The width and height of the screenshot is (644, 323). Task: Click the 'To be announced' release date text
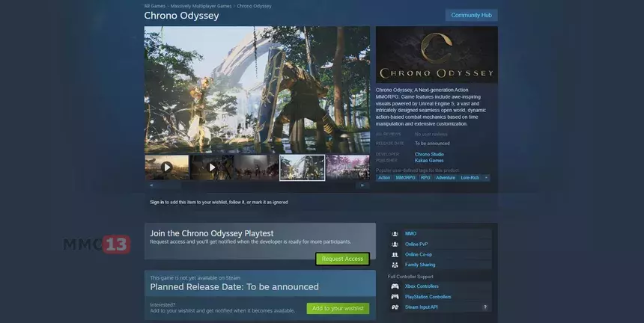pyautogui.click(x=432, y=144)
